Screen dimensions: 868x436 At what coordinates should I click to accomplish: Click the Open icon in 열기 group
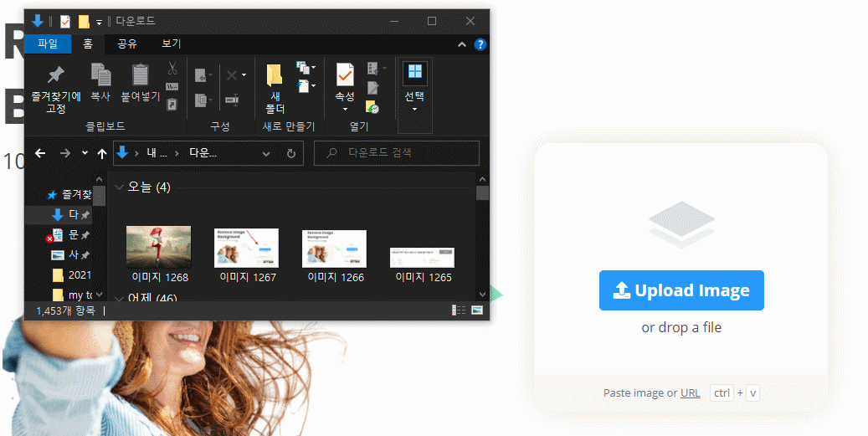point(373,69)
